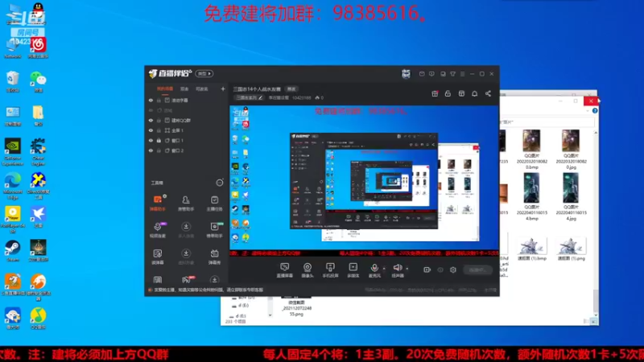This screenshot has height=362, width=644.
Task: Click the Explorer scrollbar up arrow
Action: click(596, 133)
